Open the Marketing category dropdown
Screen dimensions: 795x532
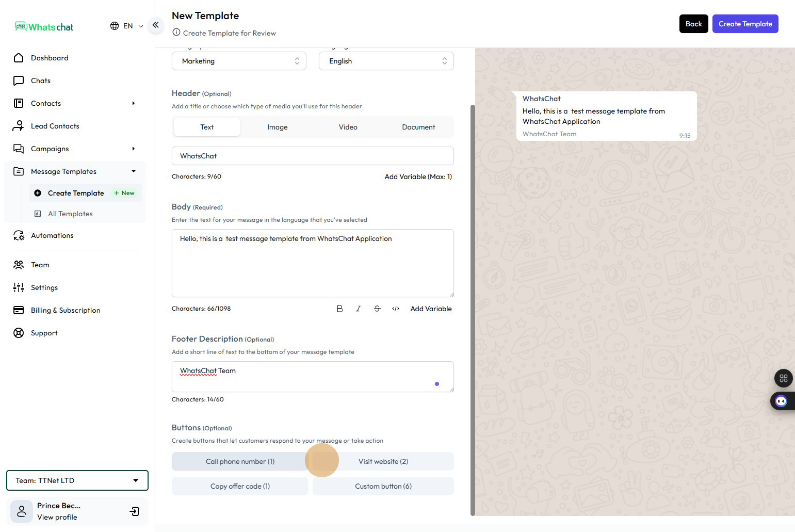tap(239, 61)
